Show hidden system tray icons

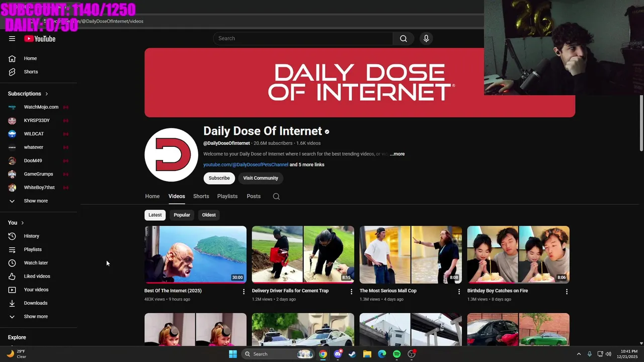pos(579,354)
